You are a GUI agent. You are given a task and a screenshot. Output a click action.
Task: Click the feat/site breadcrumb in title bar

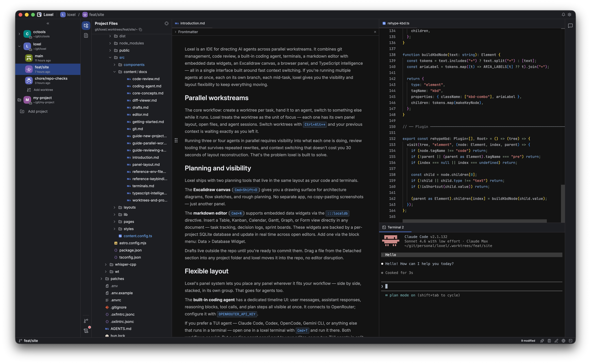pyautogui.click(x=94, y=15)
